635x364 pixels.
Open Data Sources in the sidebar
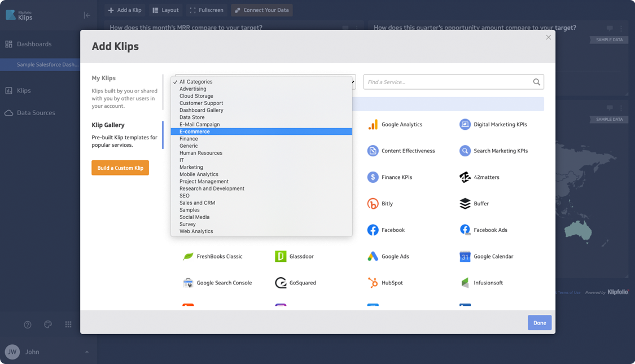point(36,113)
